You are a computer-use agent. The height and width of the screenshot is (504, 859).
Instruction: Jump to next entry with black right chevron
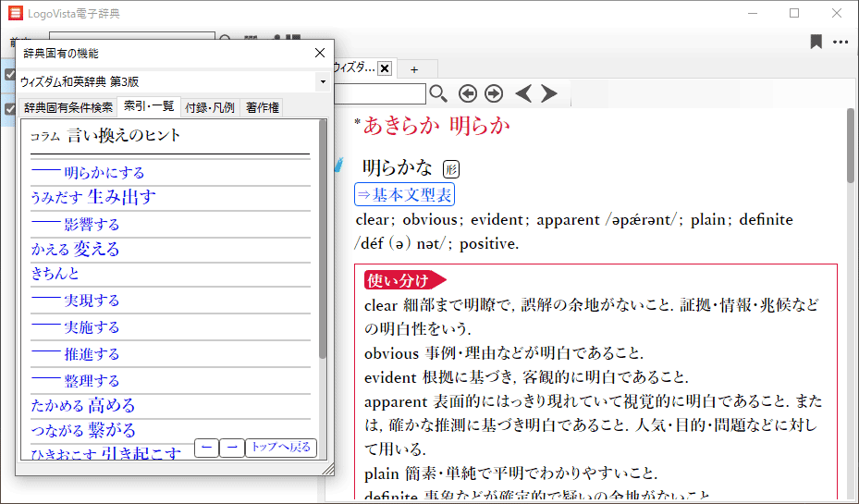(549, 93)
